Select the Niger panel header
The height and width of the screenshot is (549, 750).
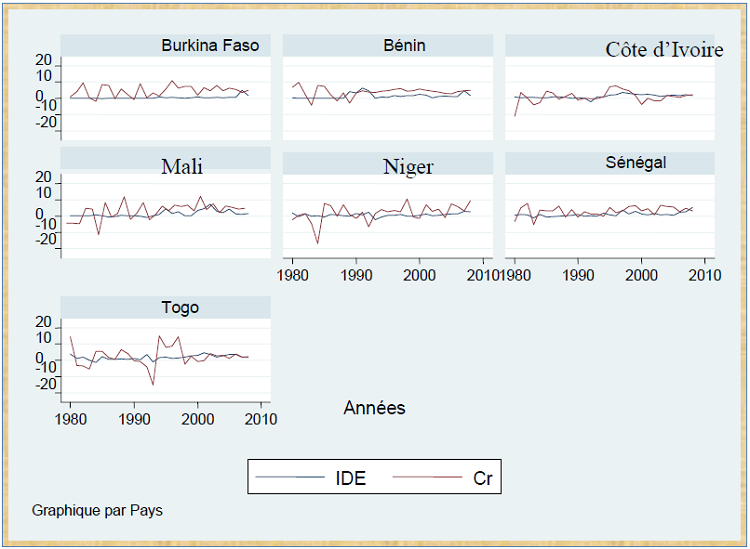[408, 167]
